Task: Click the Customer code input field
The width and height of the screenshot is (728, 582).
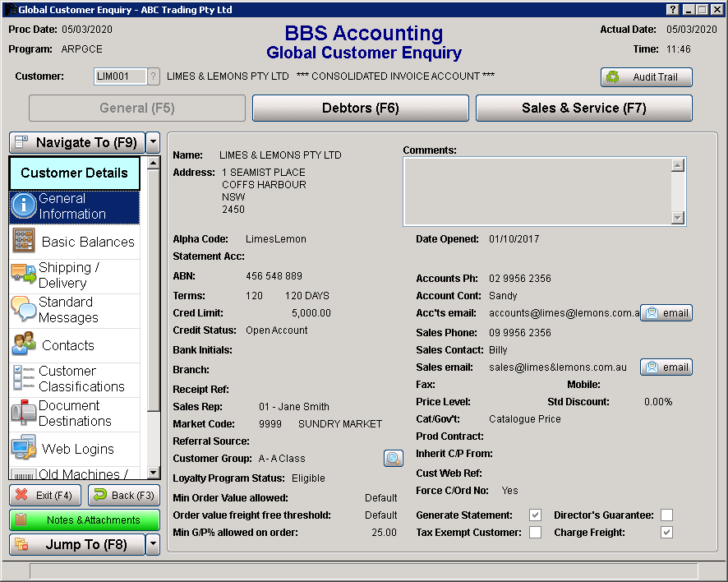Action: click(120, 76)
